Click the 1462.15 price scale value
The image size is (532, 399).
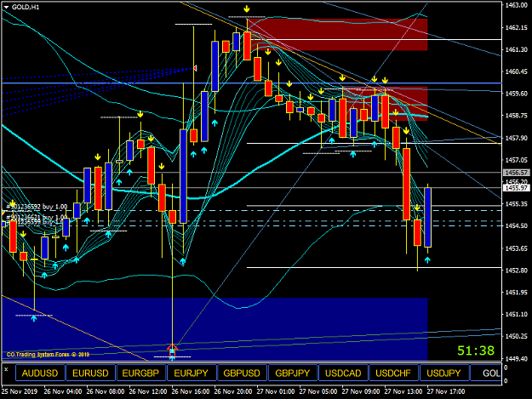[x=517, y=27]
